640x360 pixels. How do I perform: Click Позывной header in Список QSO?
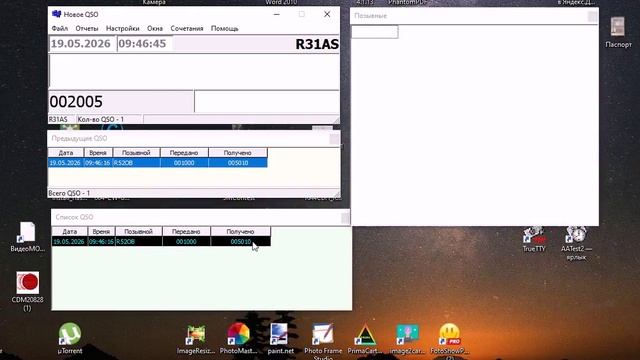(138, 231)
